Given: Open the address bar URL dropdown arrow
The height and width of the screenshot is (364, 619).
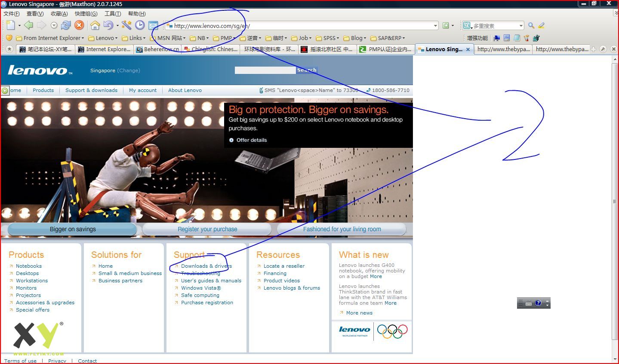Looking at the screenshot, I should (x=435, y=26).
